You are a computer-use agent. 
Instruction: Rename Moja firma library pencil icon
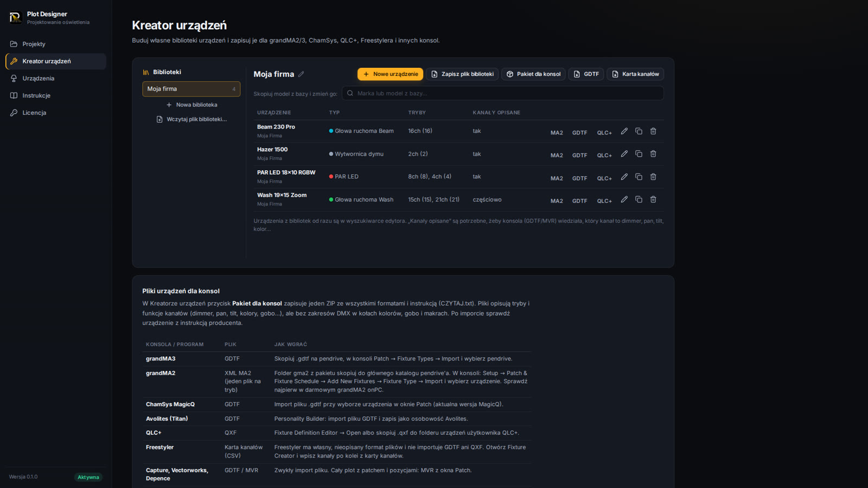pyautogui.click(x=301, y=74)
